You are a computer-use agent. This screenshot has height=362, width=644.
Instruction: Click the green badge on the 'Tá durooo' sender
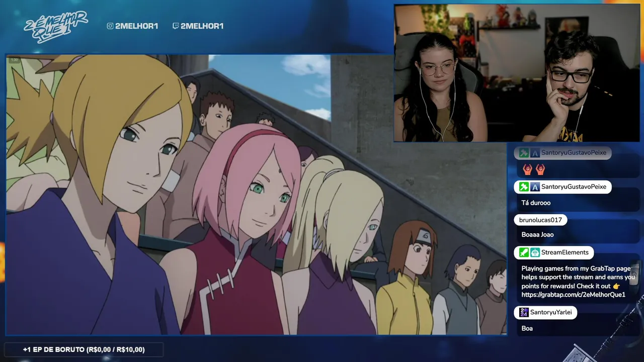point(524,187)
